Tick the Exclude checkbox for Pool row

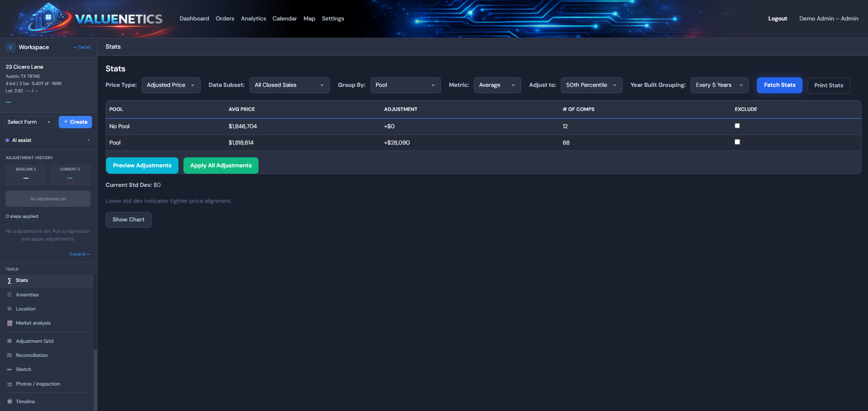[737, 142]
